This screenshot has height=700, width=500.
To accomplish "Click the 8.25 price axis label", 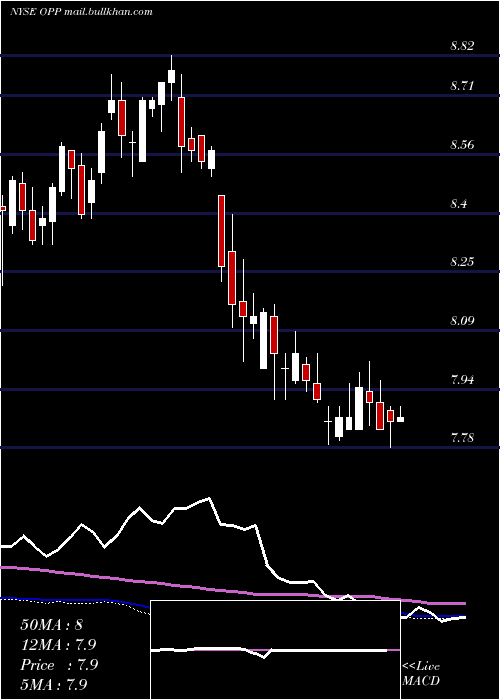I will tap(462, 262).
